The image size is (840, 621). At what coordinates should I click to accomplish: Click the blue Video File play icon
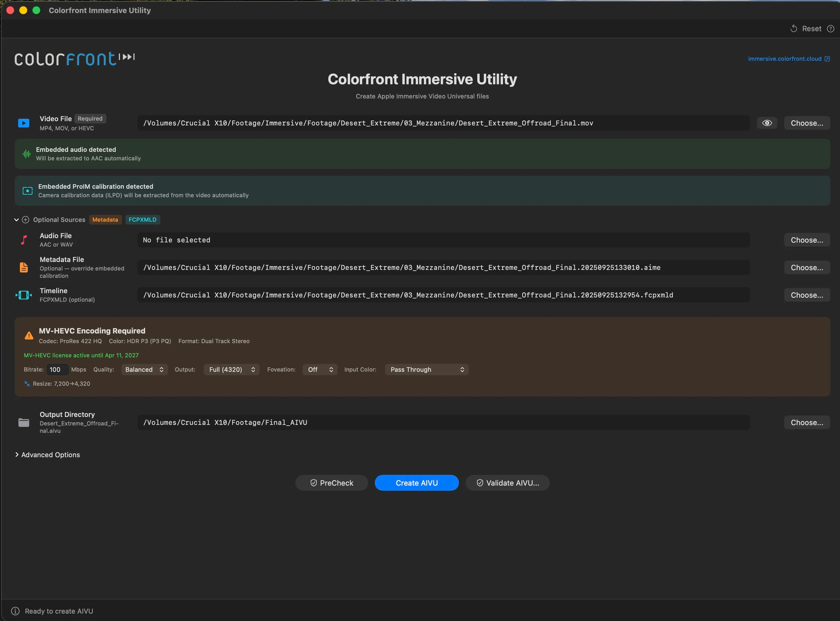24,123
